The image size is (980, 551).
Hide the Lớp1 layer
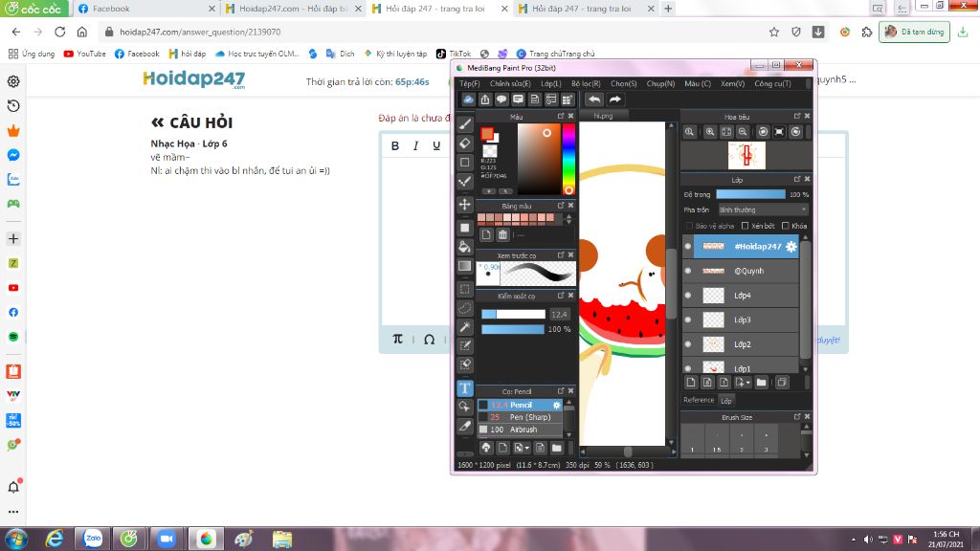click(x=688, y=368)
